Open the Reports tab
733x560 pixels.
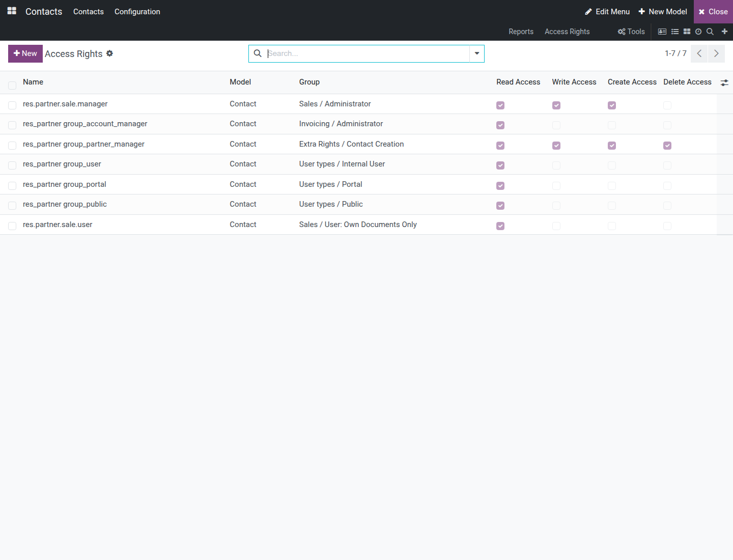(521, 32)
